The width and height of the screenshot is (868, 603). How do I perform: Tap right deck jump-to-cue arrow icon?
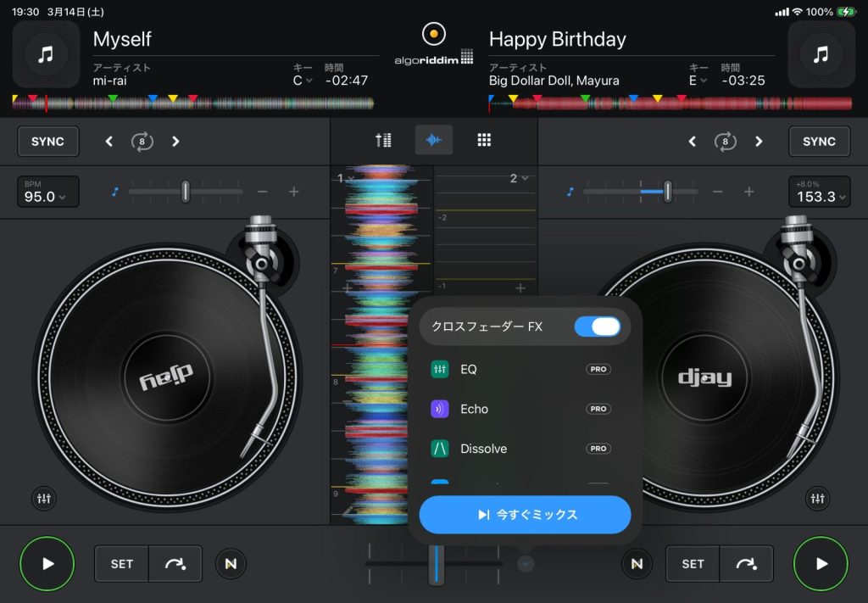point(746,563)
